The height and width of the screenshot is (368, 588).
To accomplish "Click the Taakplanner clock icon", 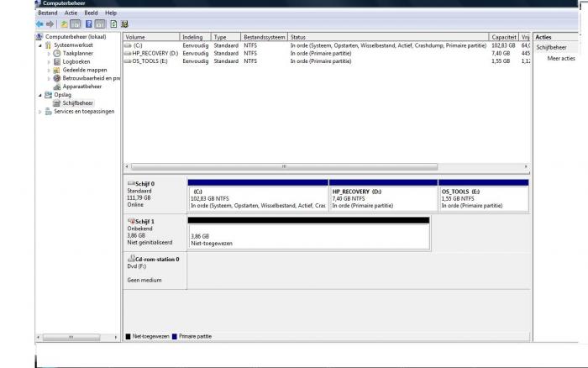I will (x=56, y=53).
